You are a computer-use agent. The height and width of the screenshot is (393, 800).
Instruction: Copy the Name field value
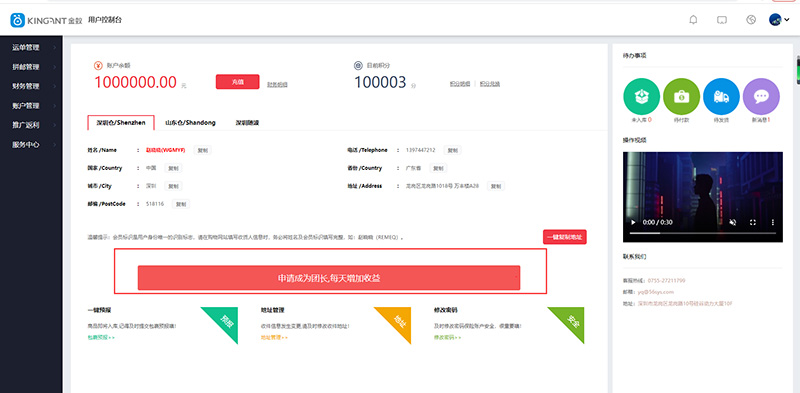click(203, 151)
